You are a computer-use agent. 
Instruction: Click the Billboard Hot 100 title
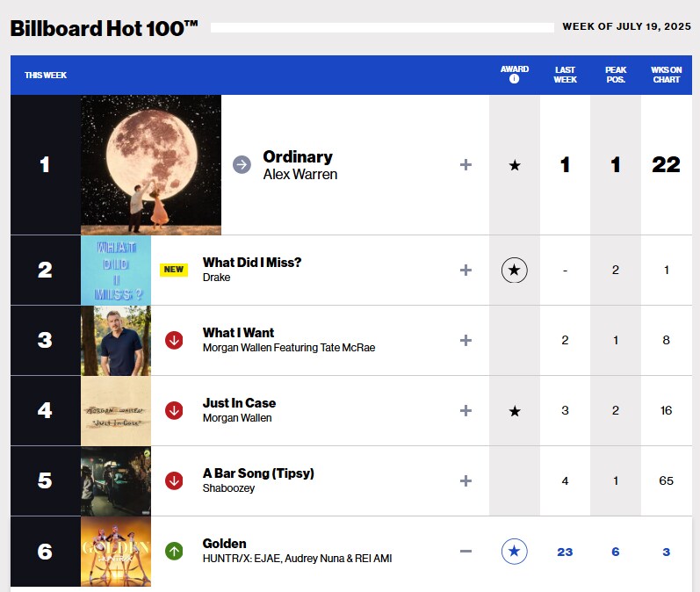pyautogui.click(x=104, y=29)
